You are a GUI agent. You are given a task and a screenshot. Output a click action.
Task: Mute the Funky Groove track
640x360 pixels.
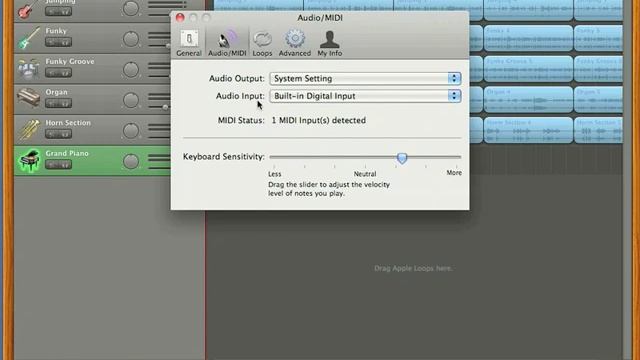(52, 73)
